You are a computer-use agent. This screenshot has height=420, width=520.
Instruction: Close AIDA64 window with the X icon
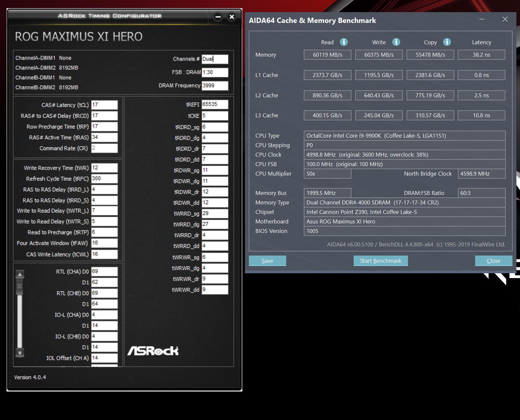tap(505, 19)
